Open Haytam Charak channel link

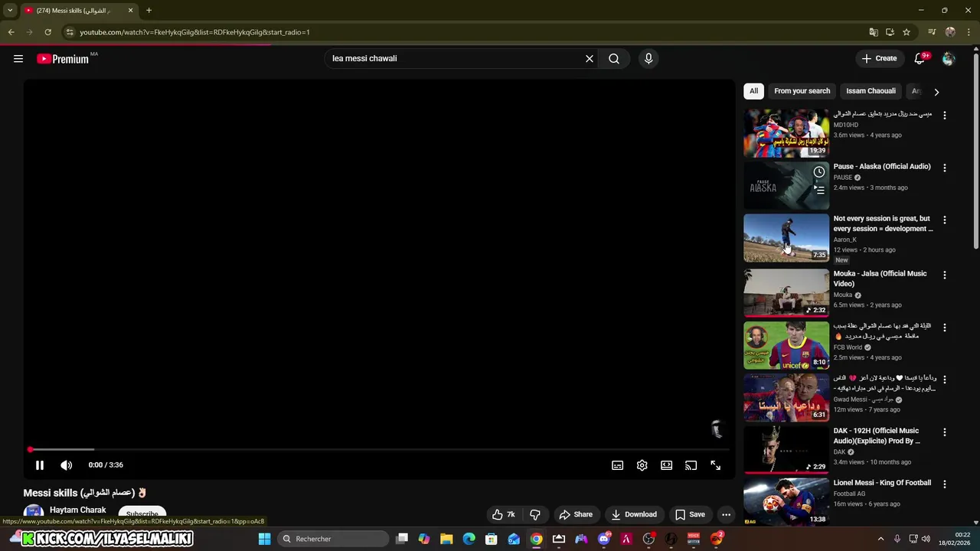click(x=77, y=510)
